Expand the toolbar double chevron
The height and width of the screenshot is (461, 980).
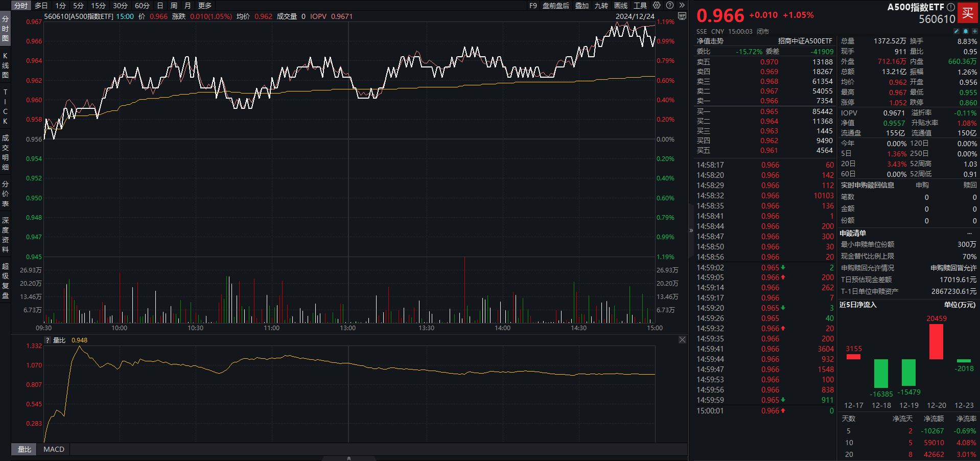point(682,5)
